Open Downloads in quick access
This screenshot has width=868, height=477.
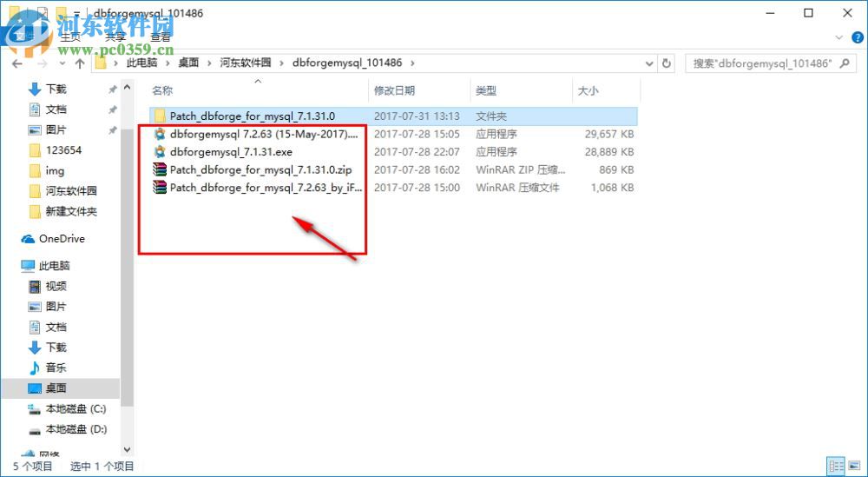point(56,89)
